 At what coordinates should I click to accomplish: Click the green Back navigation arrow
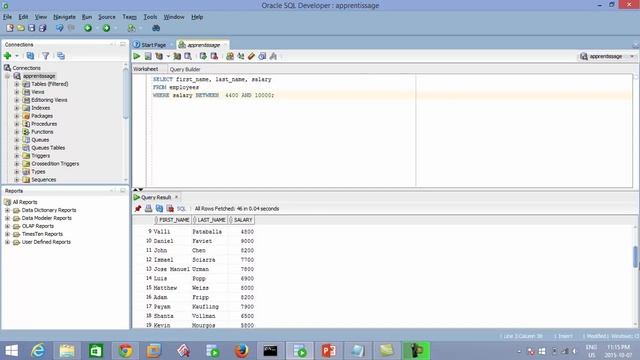tap(88, 28)
